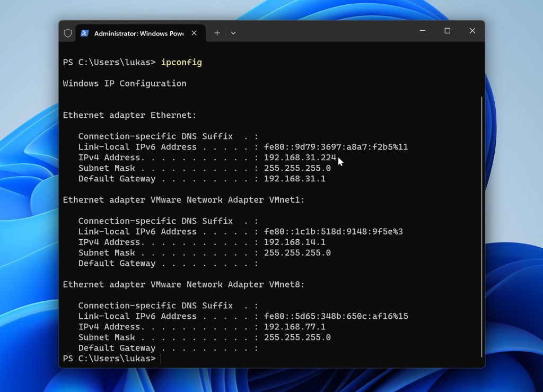
Task: Click the shield icon in the title bar
Action: coord(67,32)
